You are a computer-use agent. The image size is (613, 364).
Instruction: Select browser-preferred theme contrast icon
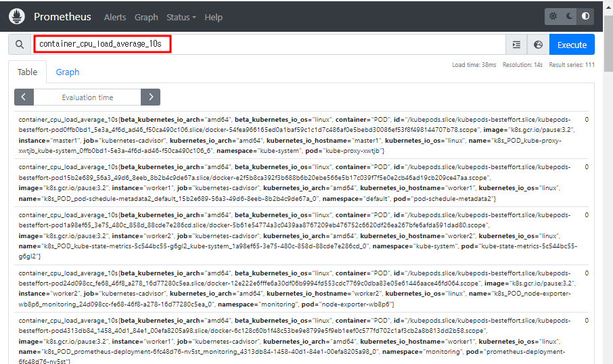tap(586, 16)
